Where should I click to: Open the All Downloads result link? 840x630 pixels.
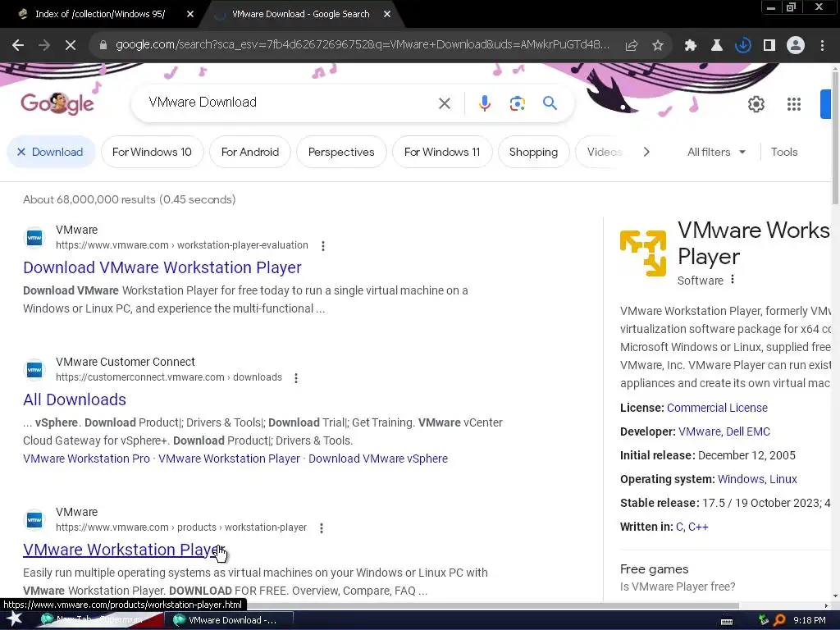75,399
